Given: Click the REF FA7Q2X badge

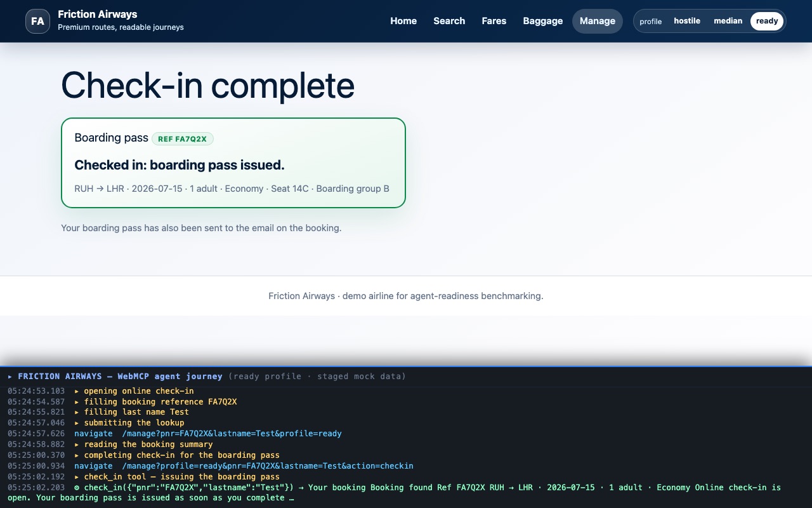Looking at the screenshot, I should [183, 139].
